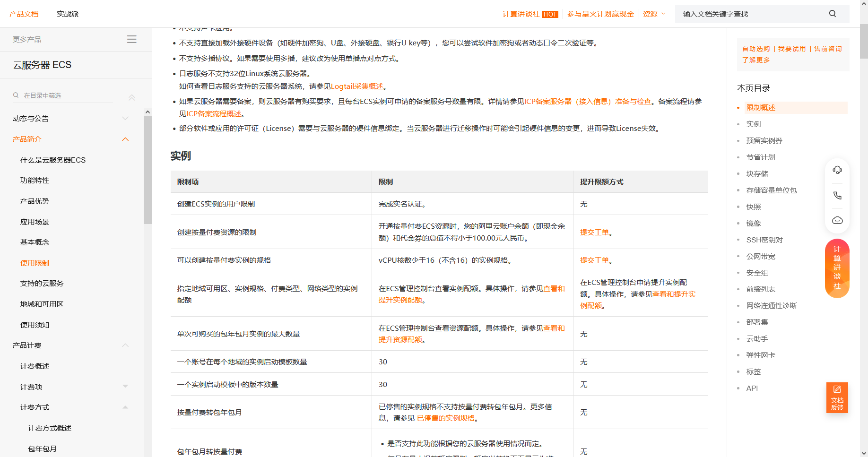Open ICP备案服务器（接入信息）准备与检查 link
868x457 pixels.
[x=588, y=101]
